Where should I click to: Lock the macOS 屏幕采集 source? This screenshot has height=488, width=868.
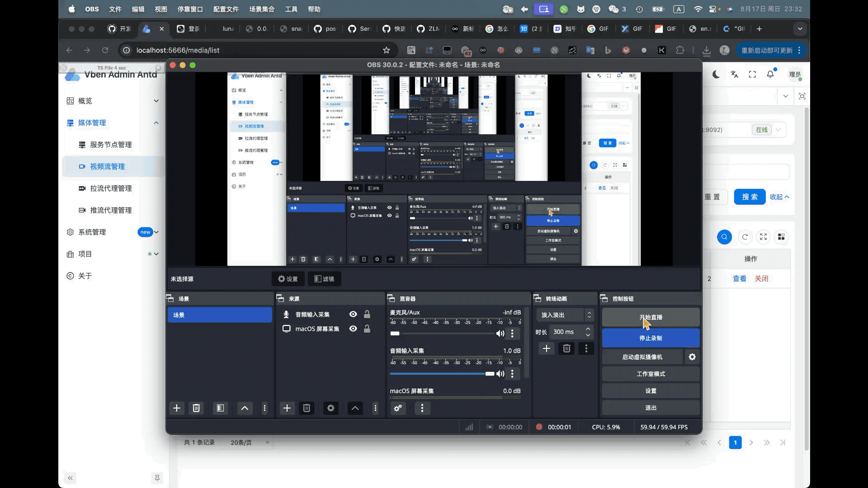tap(367, 328)
